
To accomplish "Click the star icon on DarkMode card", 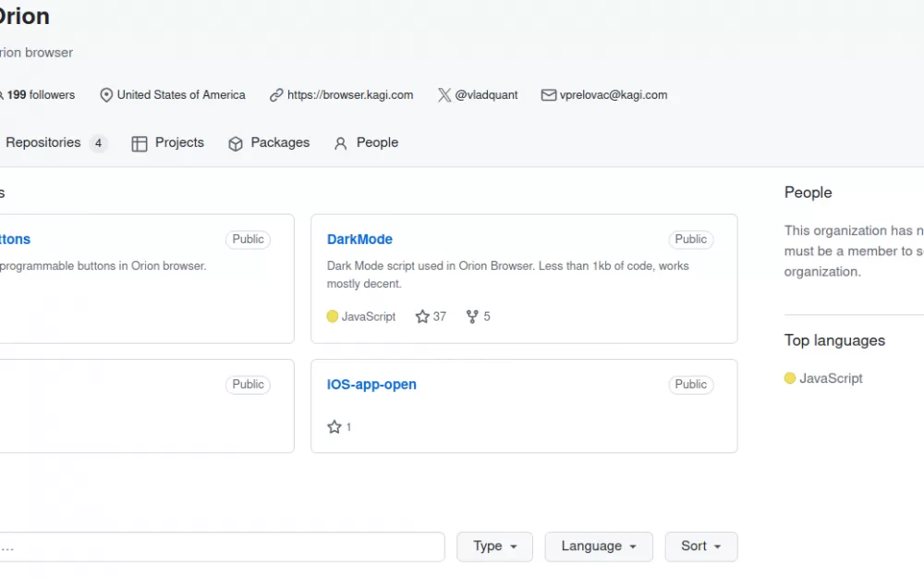I will pyautogui.click(x=422, y=316).
